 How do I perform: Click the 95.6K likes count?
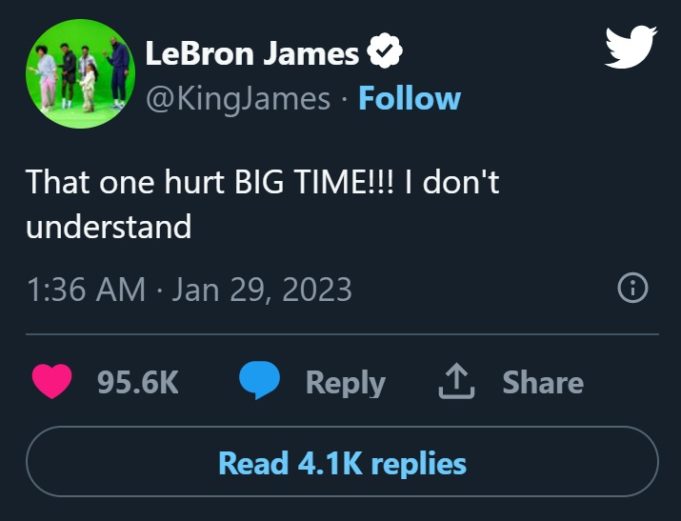(138, 382)
